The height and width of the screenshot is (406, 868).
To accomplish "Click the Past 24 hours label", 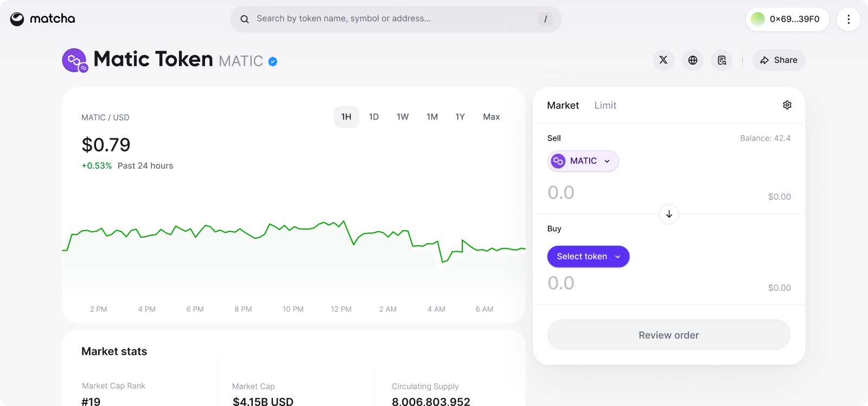I will click(x=145, y=166).
